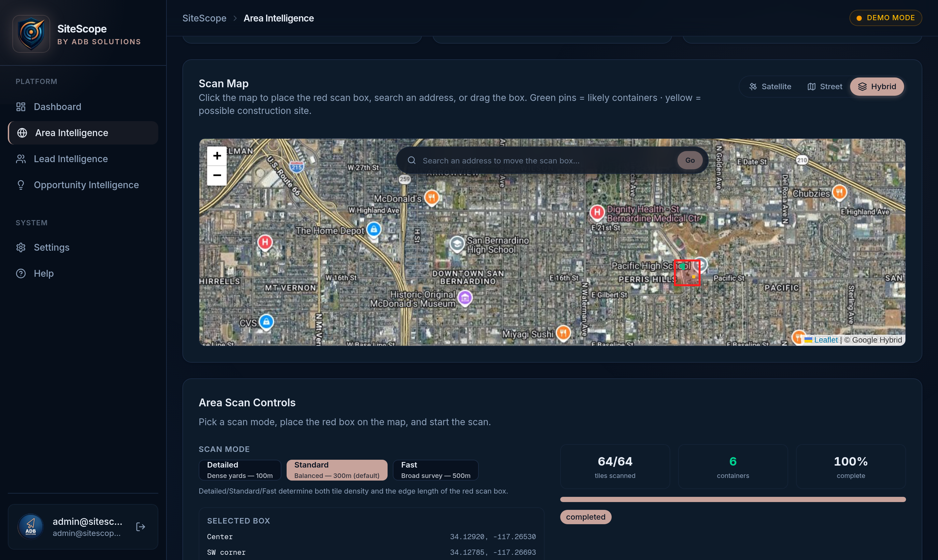Open Area Intelligence in sidebar
This screenshot has width=938, height=560.
coord(83,133)
